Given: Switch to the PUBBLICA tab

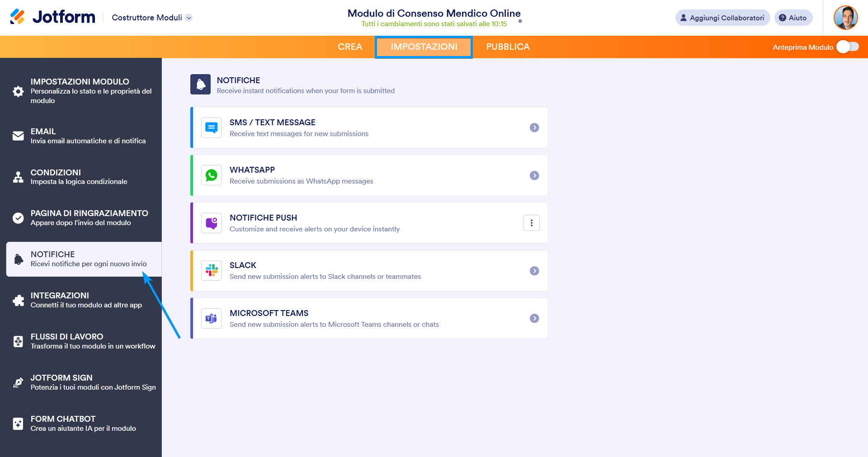Looking at the screenshot, I should [508, 47].
